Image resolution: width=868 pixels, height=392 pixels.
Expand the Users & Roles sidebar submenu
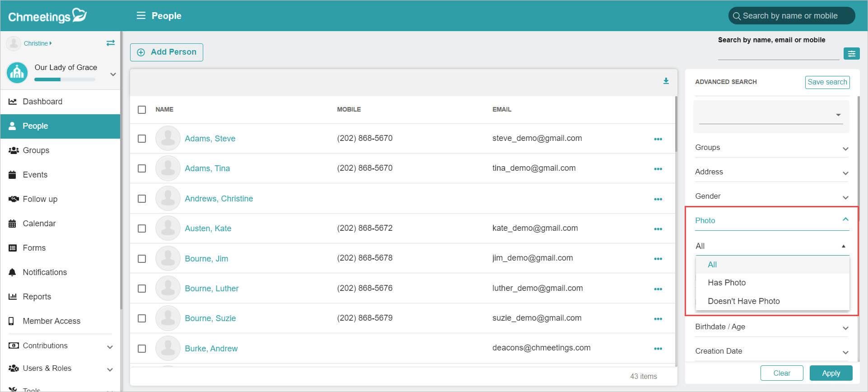click(x=110, y=369)
